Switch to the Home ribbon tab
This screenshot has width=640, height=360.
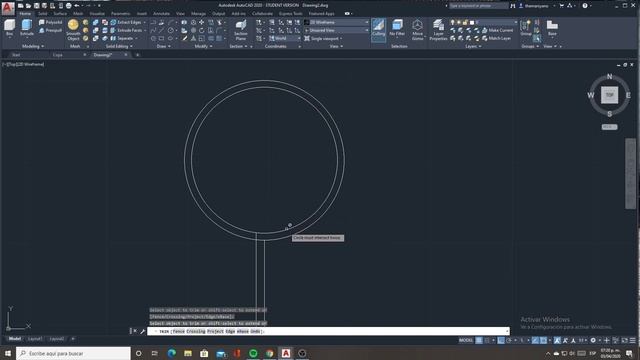point(25,13)
